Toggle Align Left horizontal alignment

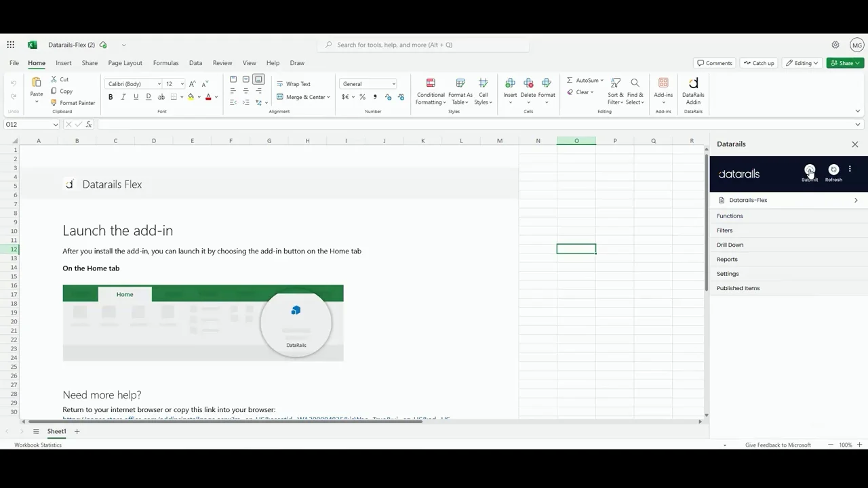(x=233, y=91)
